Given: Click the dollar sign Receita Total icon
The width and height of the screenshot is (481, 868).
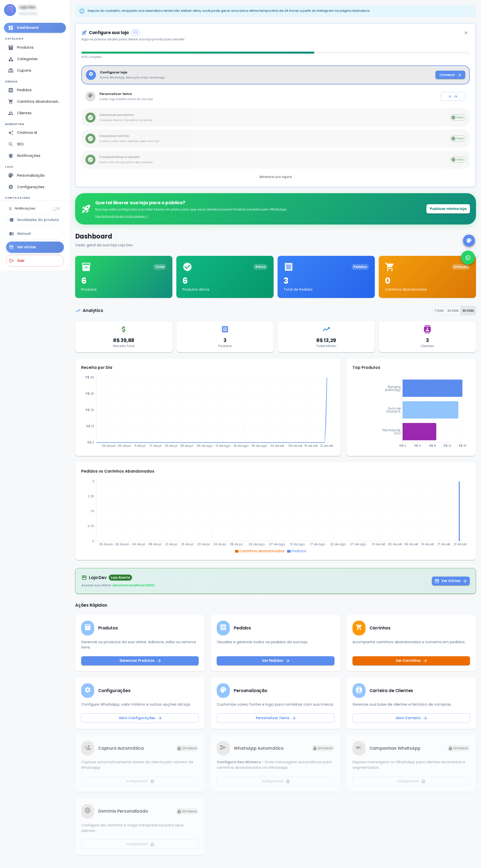Looking at the screenshot, I should (x=124, y=329).
